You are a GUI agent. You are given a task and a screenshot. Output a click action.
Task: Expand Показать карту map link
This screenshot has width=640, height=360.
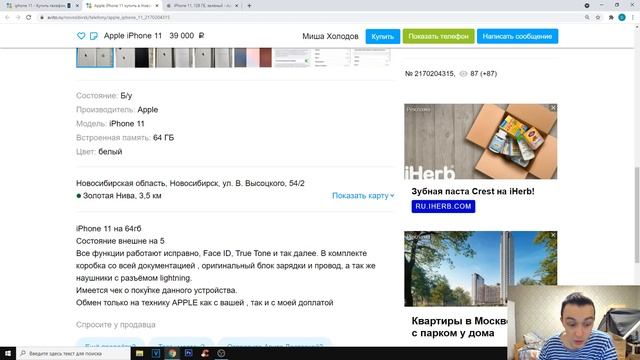363,196
